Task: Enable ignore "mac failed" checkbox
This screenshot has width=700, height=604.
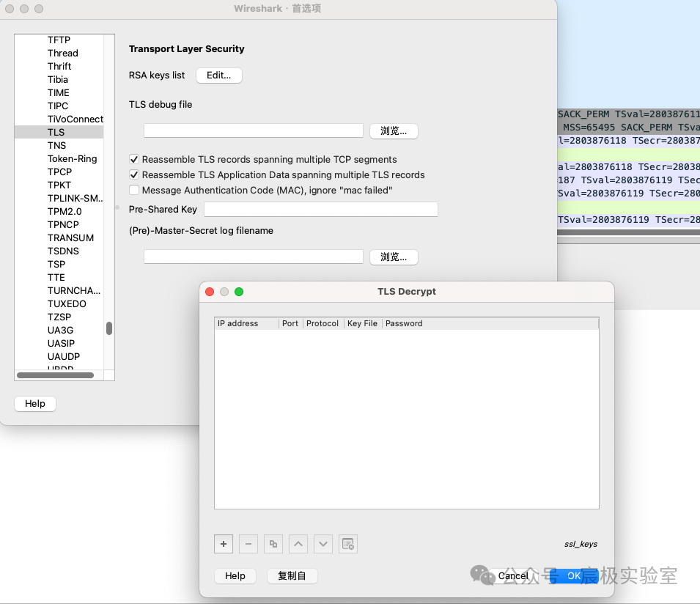Action: point(134,190)
